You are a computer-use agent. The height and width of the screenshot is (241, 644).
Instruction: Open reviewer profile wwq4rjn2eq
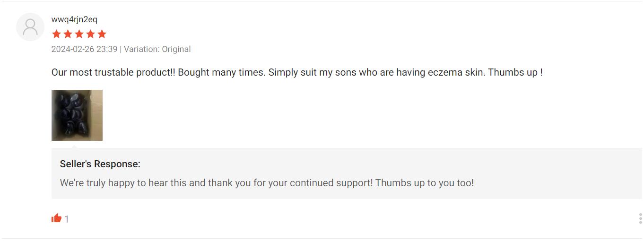(74, 19)
